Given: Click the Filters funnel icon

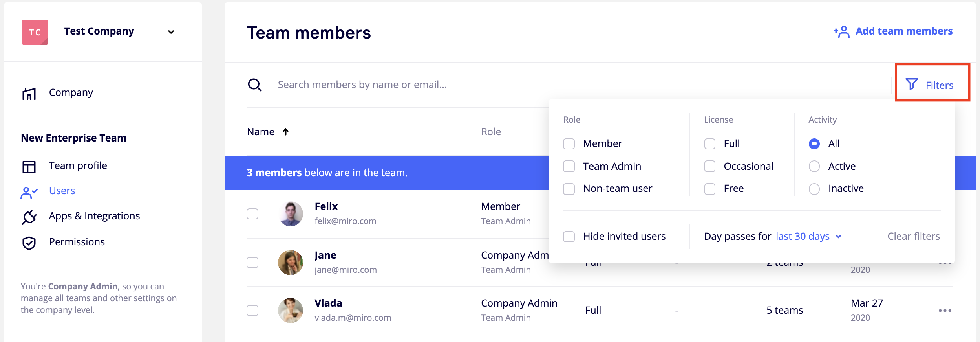Looking at the screenshot, I should point(912,85).
